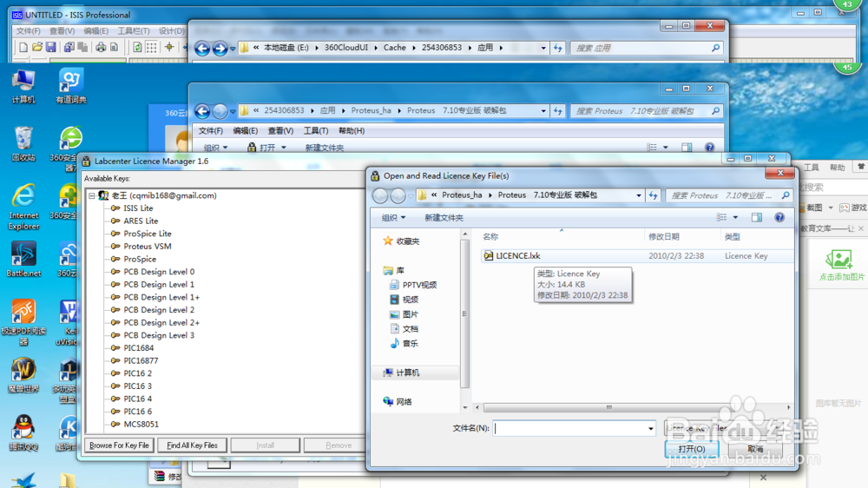
Task: Open the PDF reader desktop icon
Action: tap(23, 321)
